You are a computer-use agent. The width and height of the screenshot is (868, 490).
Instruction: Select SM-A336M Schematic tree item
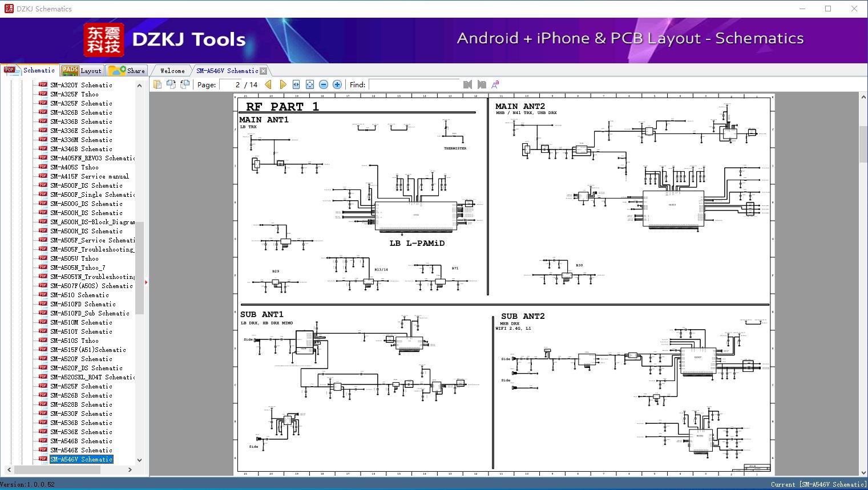(81, 140)
